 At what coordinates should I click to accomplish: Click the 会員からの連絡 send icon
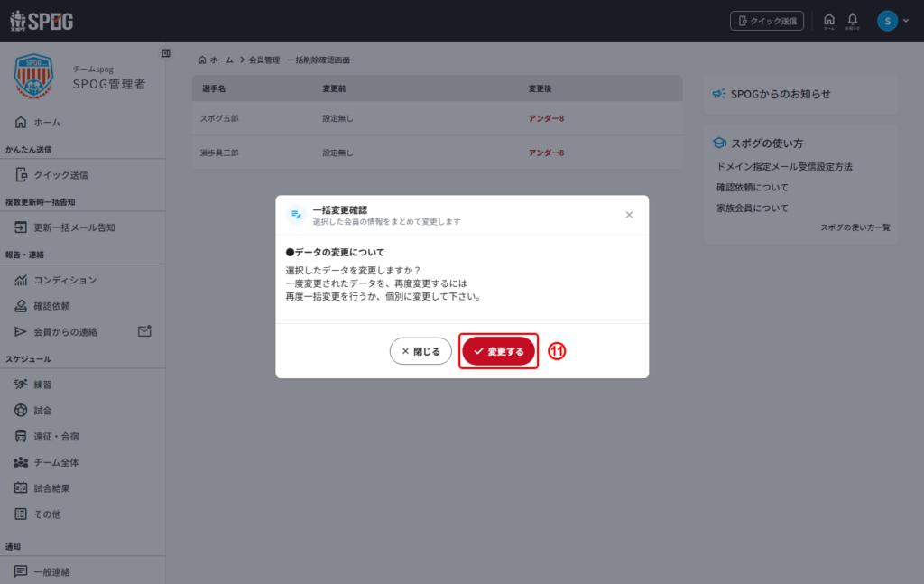click(x=21, y=332)
